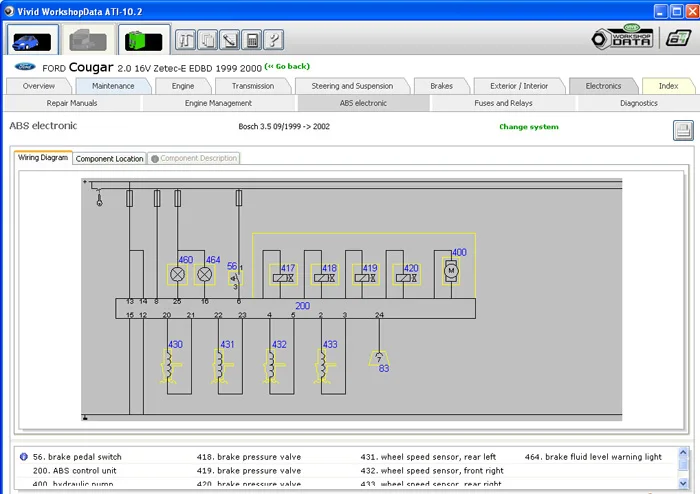Select wheel speed sensor 433 symbol

[324, 367]
